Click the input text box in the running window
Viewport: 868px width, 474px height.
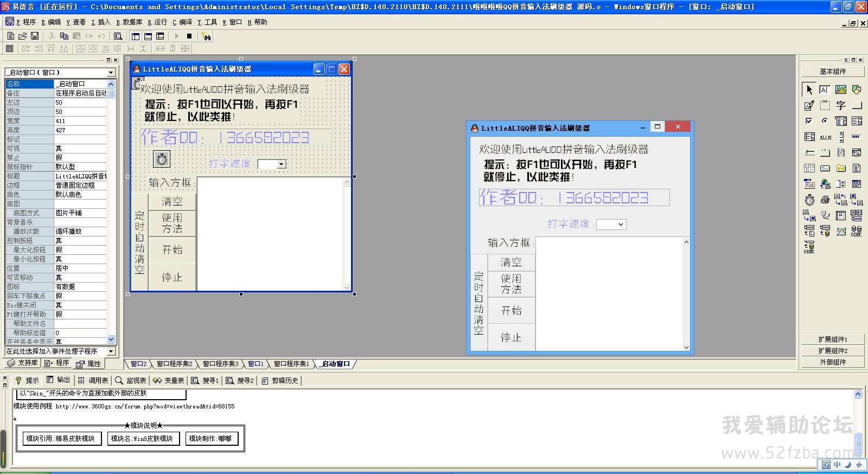609,293
